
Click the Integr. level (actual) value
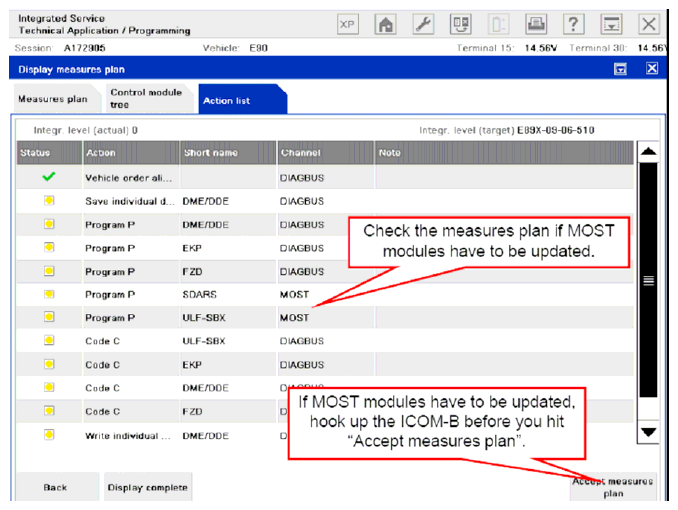coord(135,130)
